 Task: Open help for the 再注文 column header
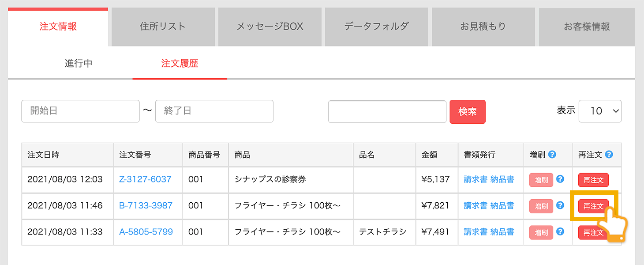(x=609, y=155)
